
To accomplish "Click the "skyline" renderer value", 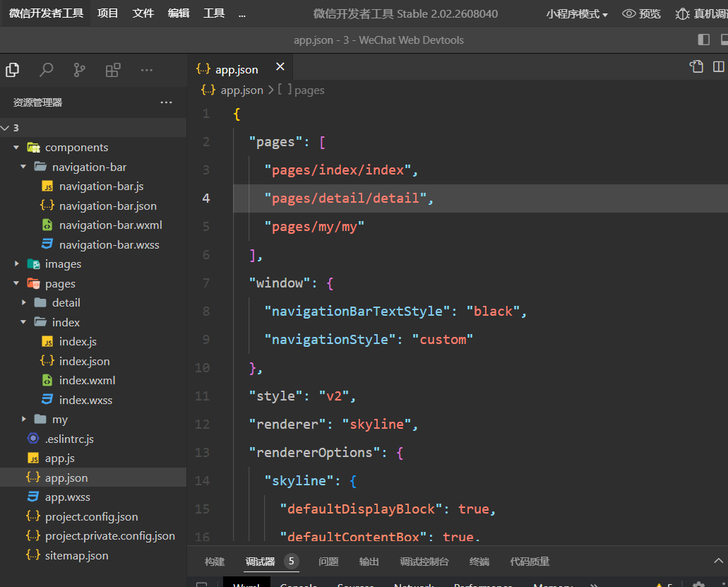I will click(376, 425).
